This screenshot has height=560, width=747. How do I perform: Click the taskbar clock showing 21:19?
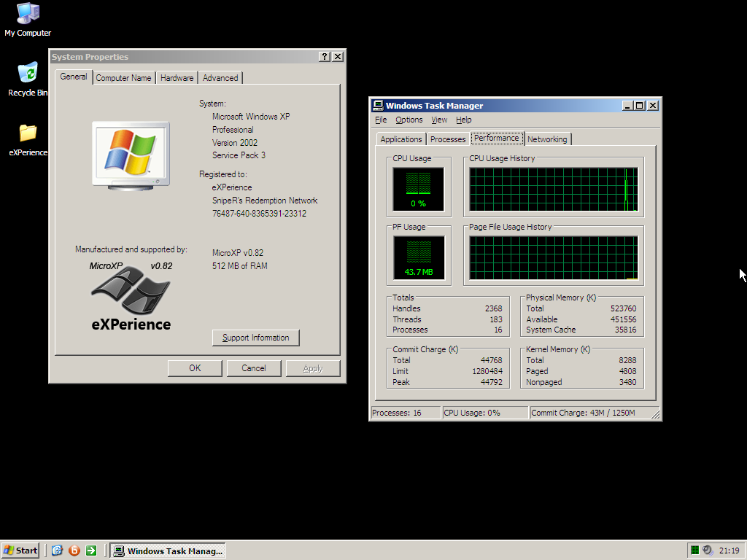pos(729,551)
